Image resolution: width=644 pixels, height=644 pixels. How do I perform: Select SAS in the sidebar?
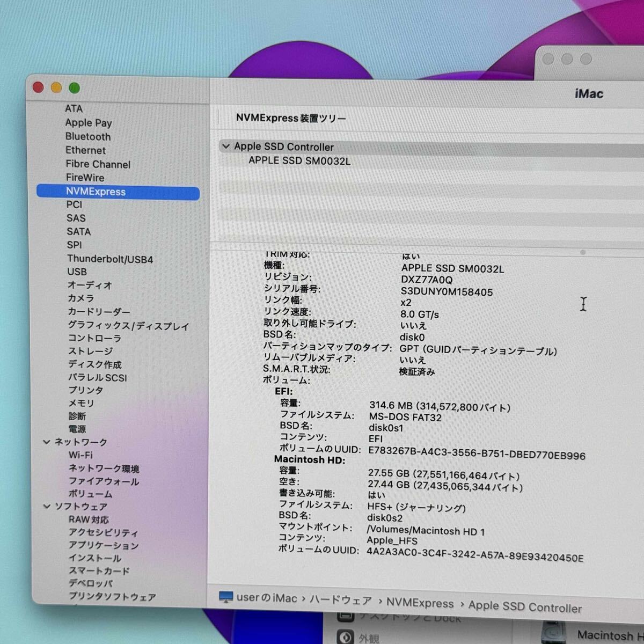(76, 218)
